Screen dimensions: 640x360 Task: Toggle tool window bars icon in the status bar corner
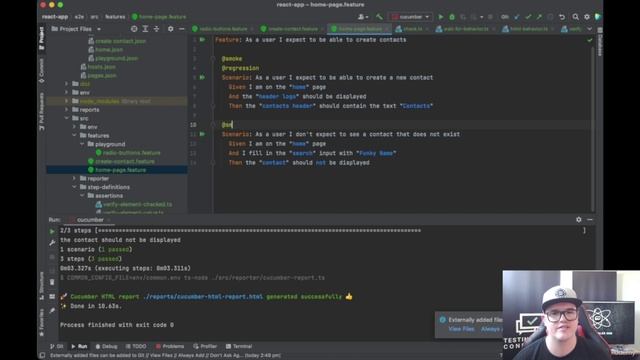tap(42, 356)
